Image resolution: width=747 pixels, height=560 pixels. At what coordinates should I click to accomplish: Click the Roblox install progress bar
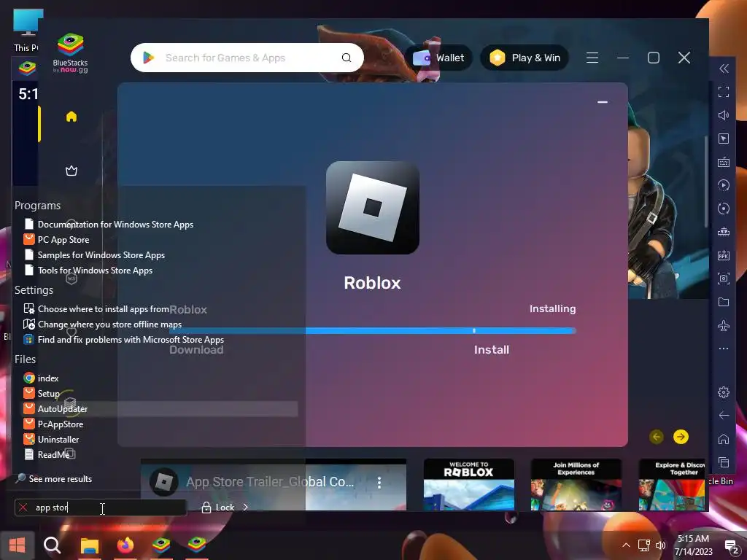pyautogui.click(x=373, y=330)
